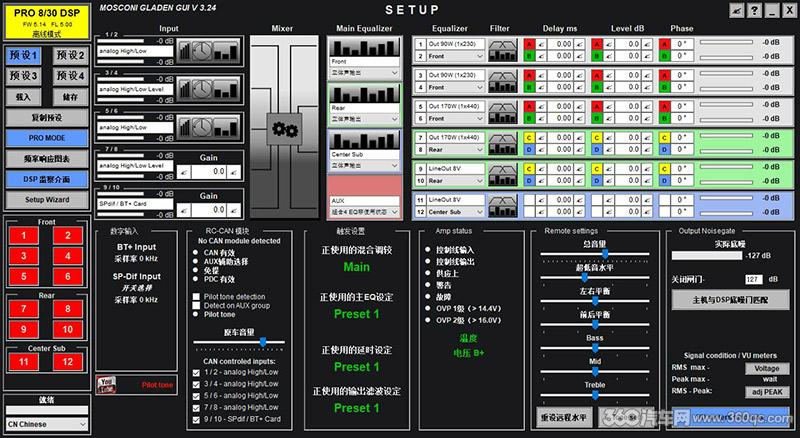Open the 频率响应图表 frequency response chart
Screen dimensions: 800x438
pyautogui.click(x=47, y=159)
